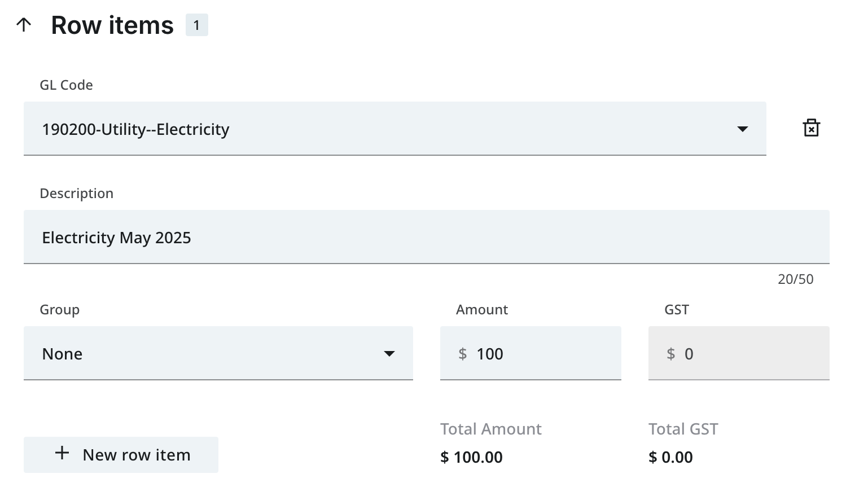
Task: Click the Row items heading
Action: [x=112, y=25]
